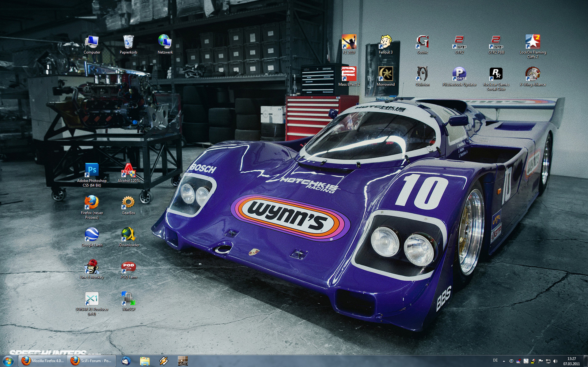Screen dimensions: 588x367
Task: Click the Oblivion game icon
Action: tap(422, 74)
